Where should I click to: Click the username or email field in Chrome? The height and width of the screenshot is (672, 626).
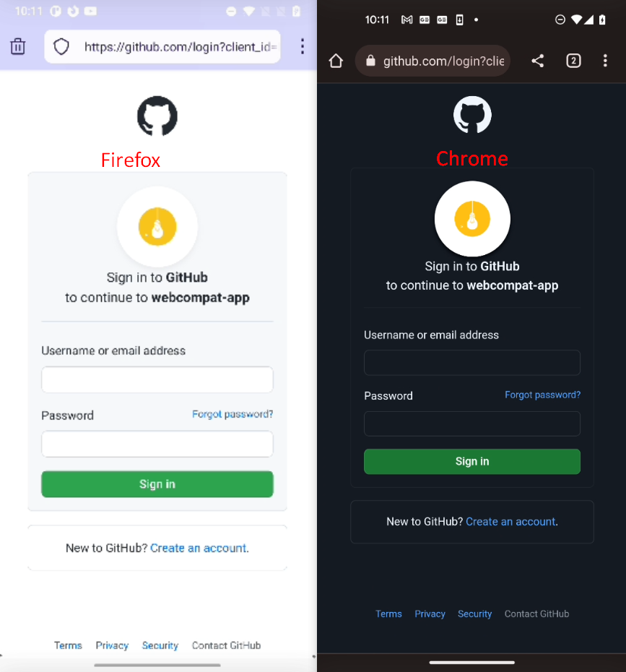[472, 362]
